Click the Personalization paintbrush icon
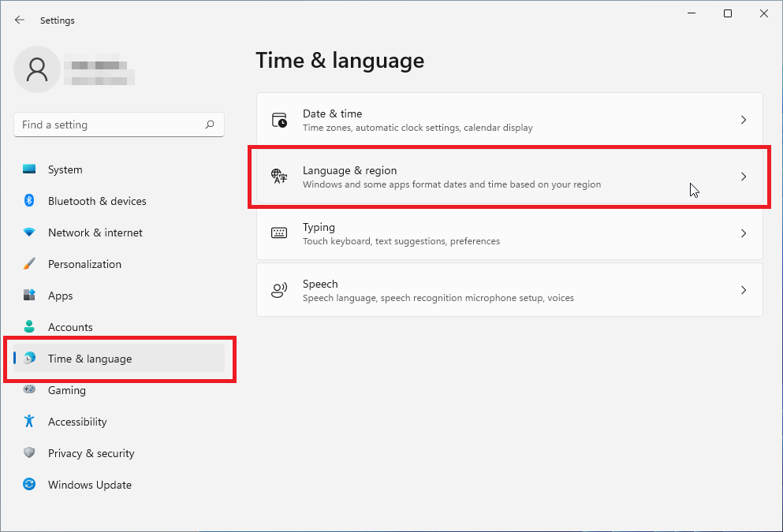Viewport: 783px width, 532px height. (x=29, y=263)
